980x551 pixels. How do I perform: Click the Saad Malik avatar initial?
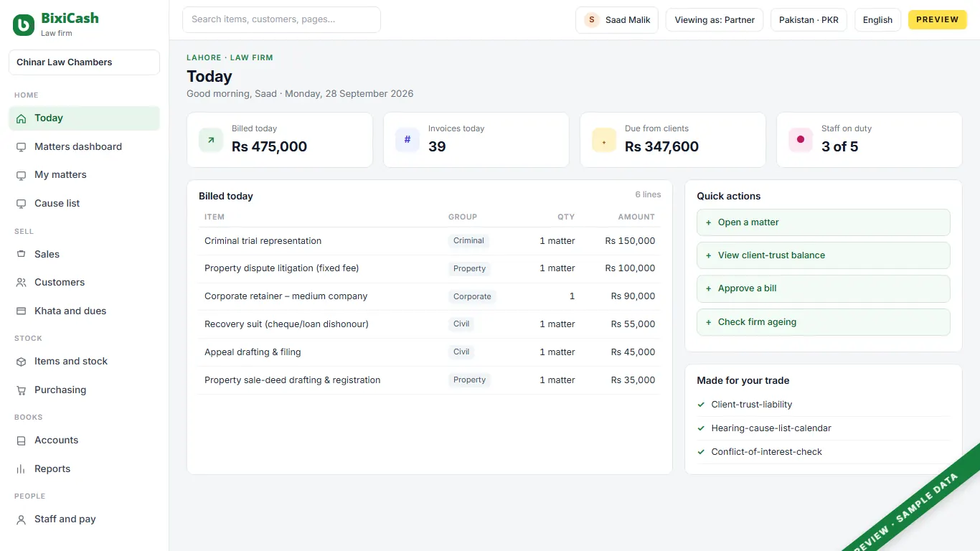coord(592,20)
